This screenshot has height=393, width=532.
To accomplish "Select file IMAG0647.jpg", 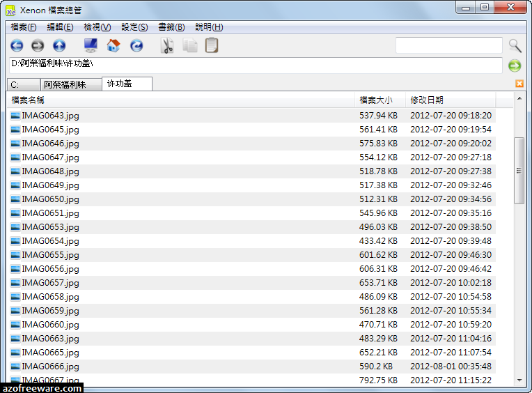I will click(51, 157).
